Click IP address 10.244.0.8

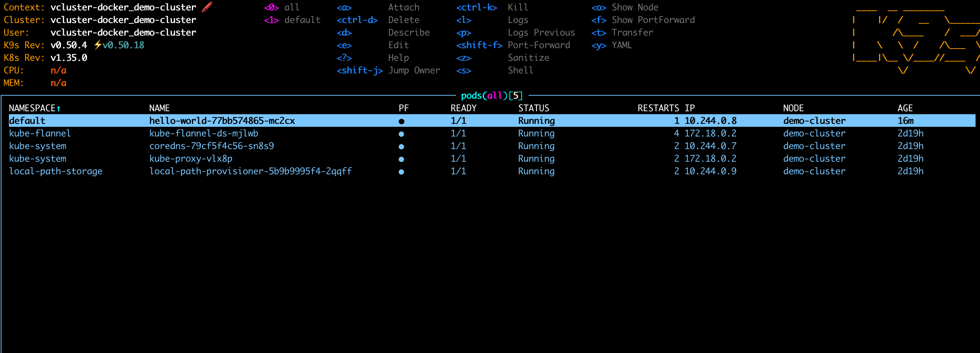(x=710, y=121)
